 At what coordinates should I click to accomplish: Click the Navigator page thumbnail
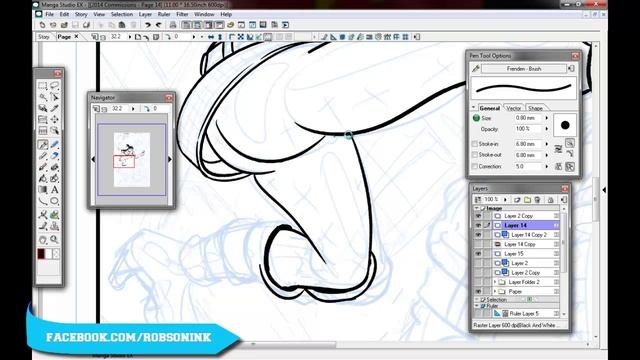131,160
